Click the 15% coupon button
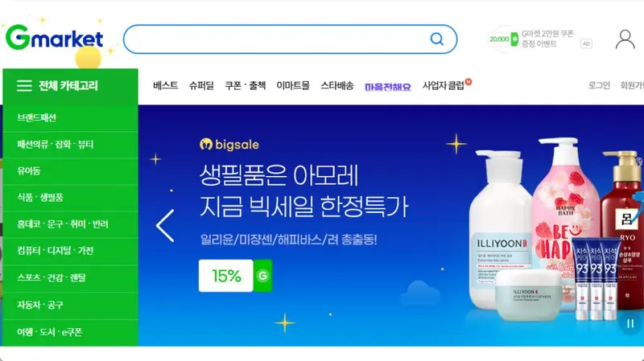Image resolution: width=644 pixels, height=361 pixels. (226, 276)
